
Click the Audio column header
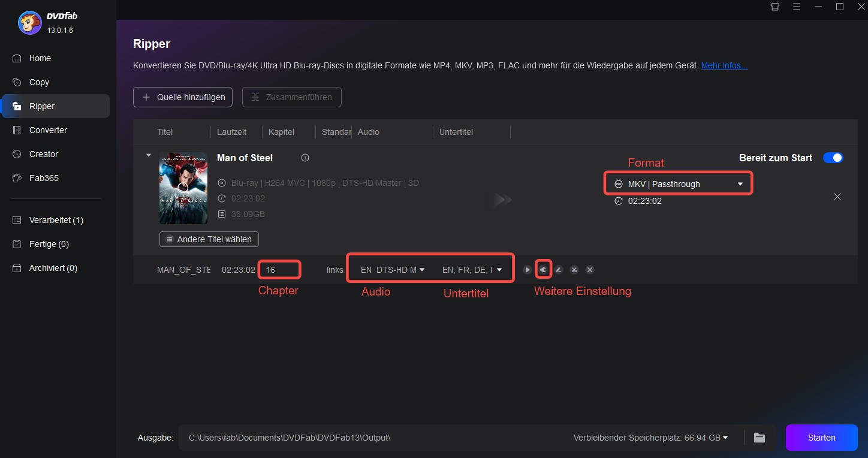click(369, 132)
